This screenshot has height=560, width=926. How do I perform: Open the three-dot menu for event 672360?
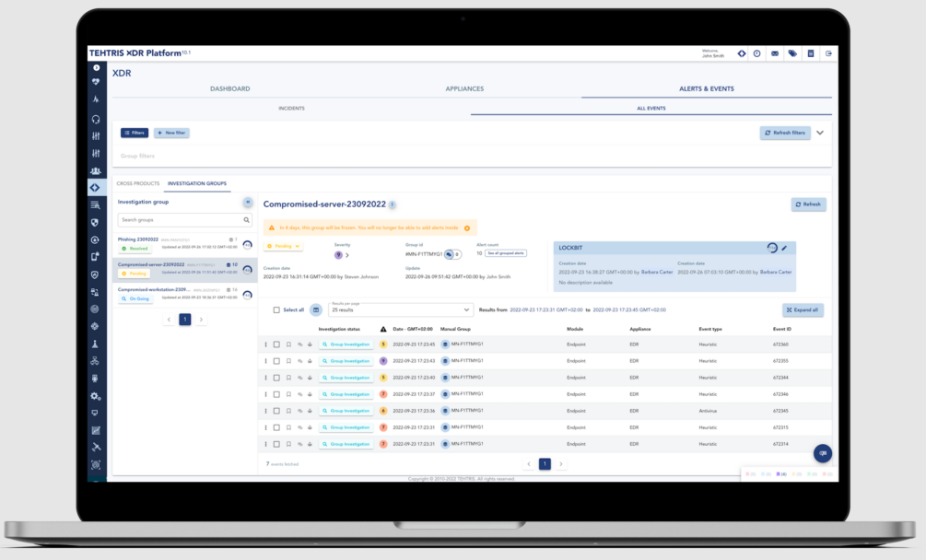265,344
